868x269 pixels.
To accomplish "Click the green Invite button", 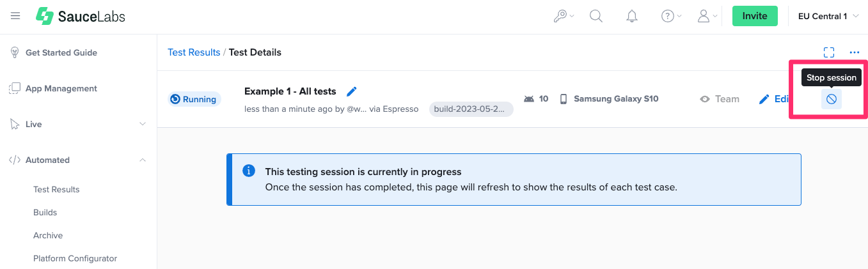I will click(755, 16).
